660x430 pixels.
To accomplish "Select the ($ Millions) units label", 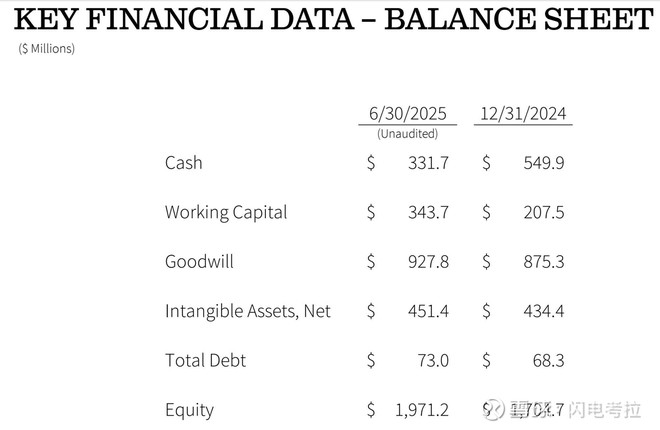I will pyautogui.click(x=47, y=49).
